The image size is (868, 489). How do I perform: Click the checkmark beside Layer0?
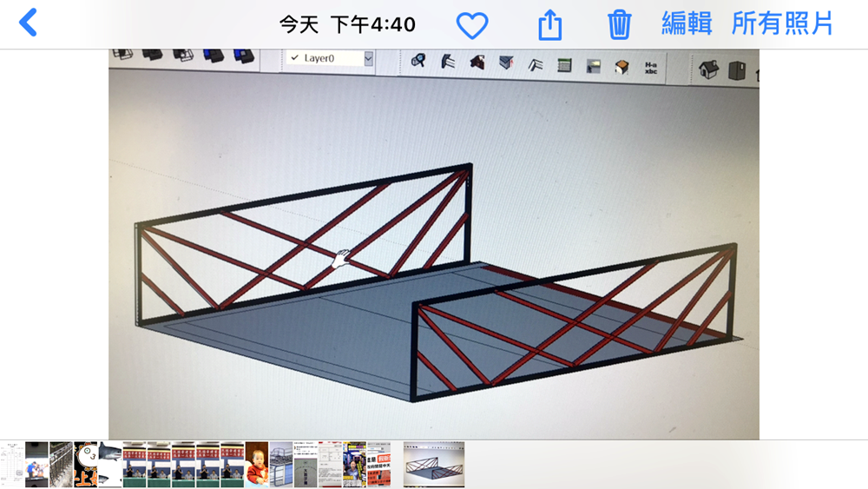tap(295, 58)
